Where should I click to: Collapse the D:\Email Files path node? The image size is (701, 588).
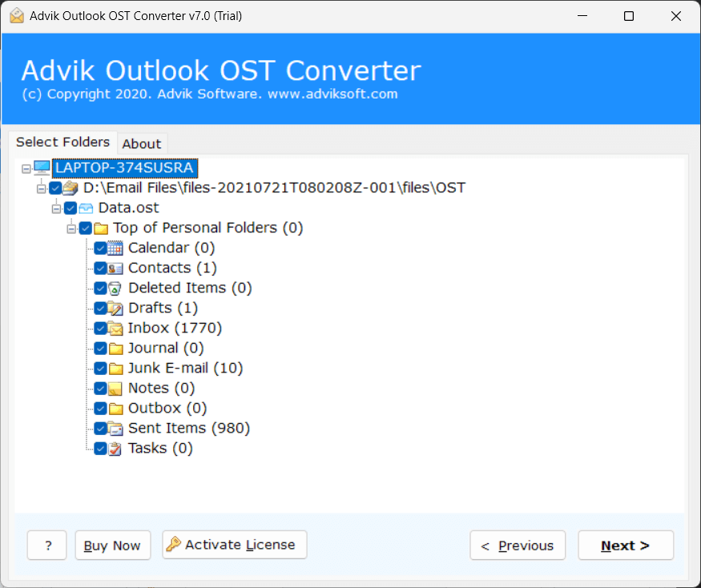tap(41, 189)
